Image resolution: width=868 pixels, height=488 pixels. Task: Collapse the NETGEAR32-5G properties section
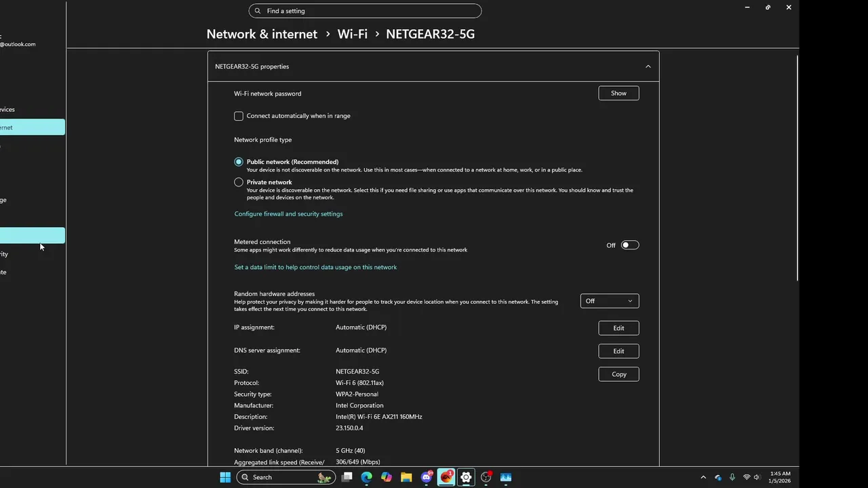click(x=648, y=66)
